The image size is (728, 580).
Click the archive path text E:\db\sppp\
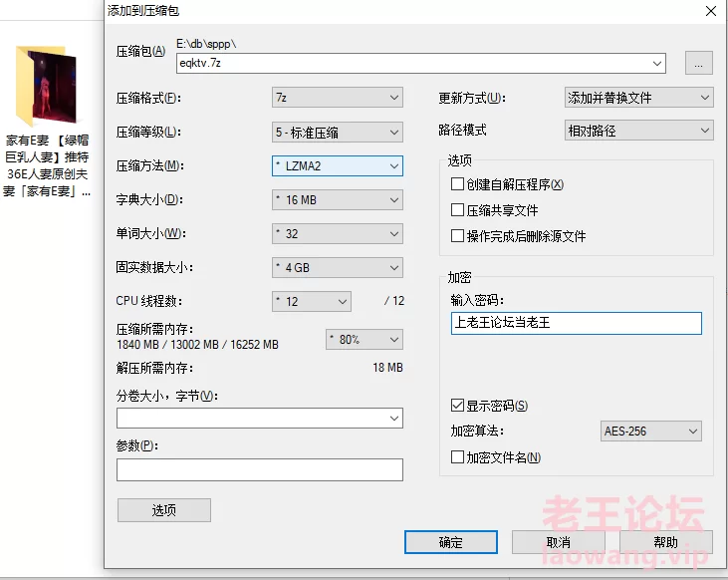(x=206, y=44)
